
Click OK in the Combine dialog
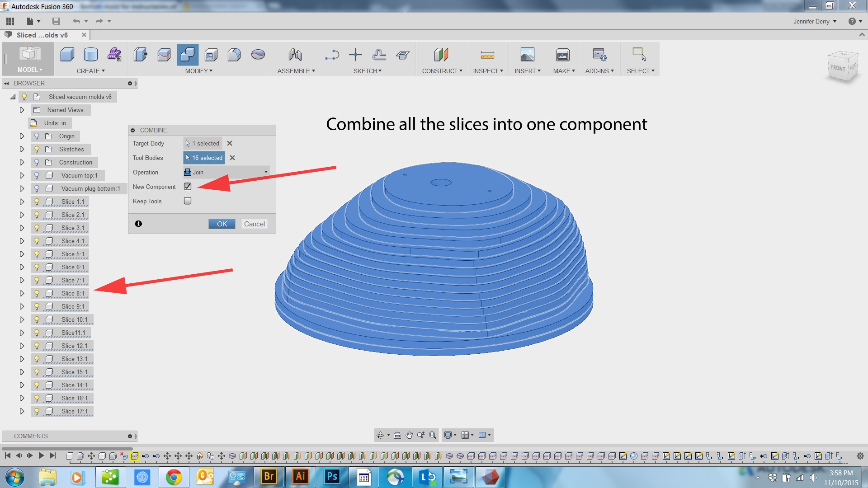[x=222, y=224]
